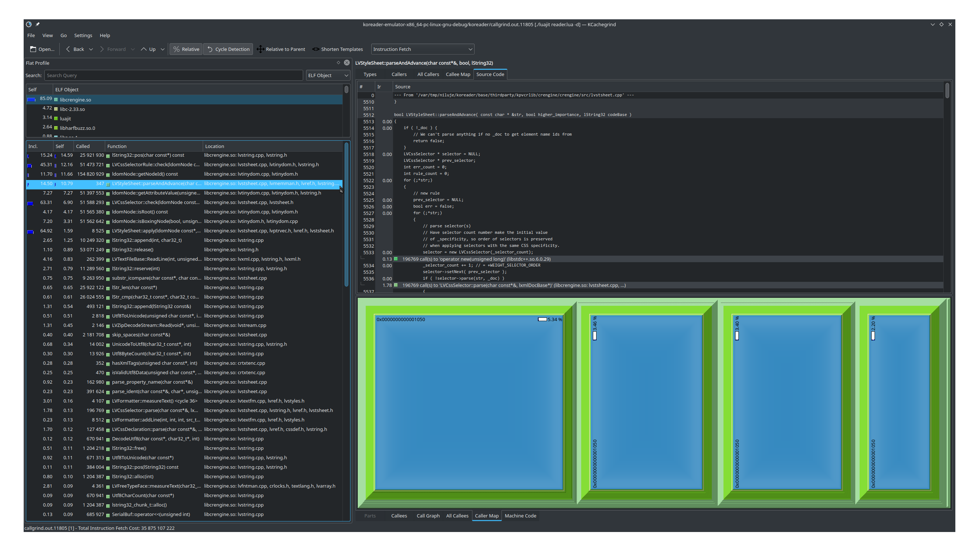
Task: Switch to the Call Graph view
Action: pos(428,515)
